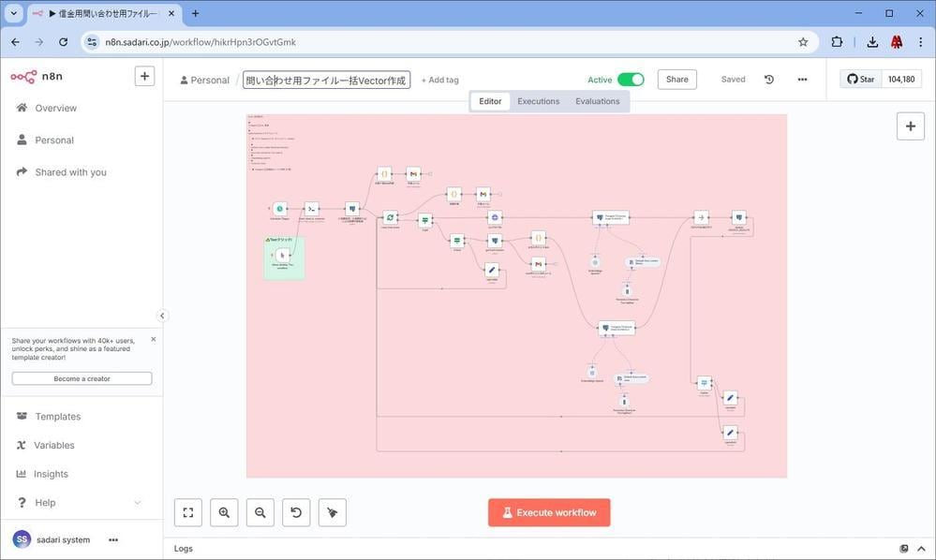Pop out the Logs panel icon

tap(904, 549)
